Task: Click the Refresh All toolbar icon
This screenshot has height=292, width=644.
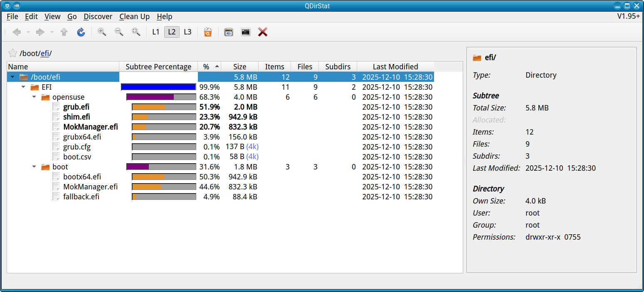Action: point(81,32)
